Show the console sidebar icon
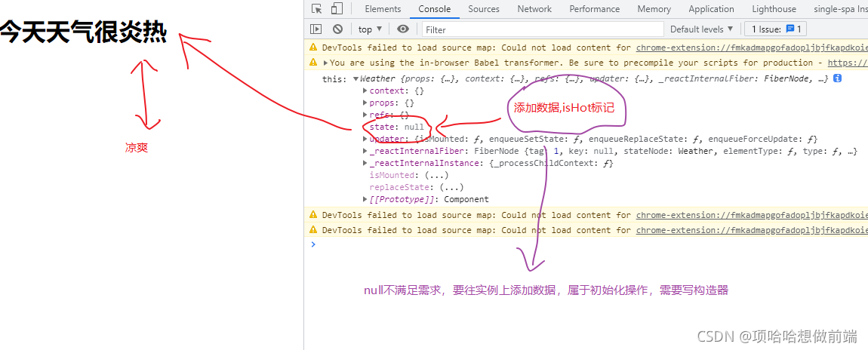The height and width of the screenshot is (350, 868). pyautogui.click(x=316, y=29)
